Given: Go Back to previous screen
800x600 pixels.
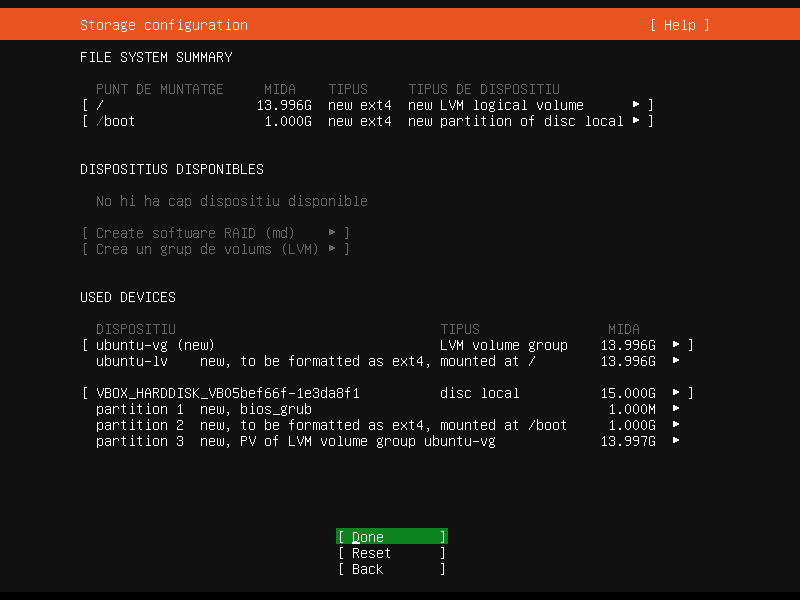Looking at the screenshot, I should click(391, 569).
